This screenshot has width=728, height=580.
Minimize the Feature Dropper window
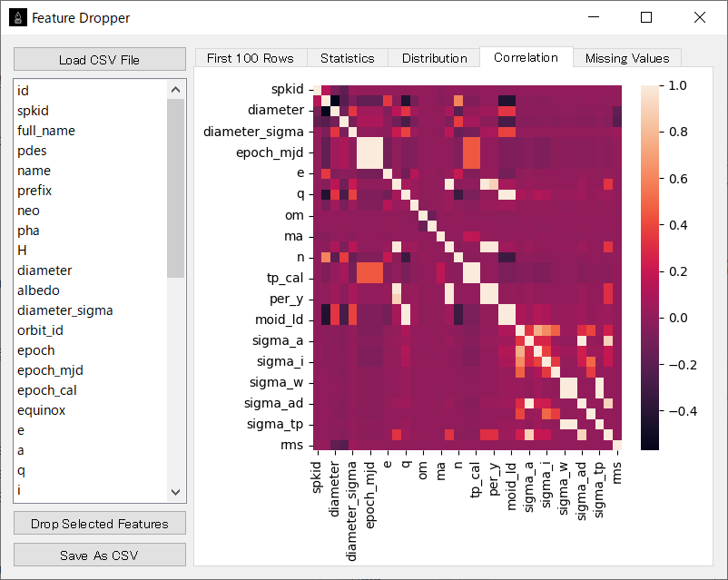tap(594, 17)
